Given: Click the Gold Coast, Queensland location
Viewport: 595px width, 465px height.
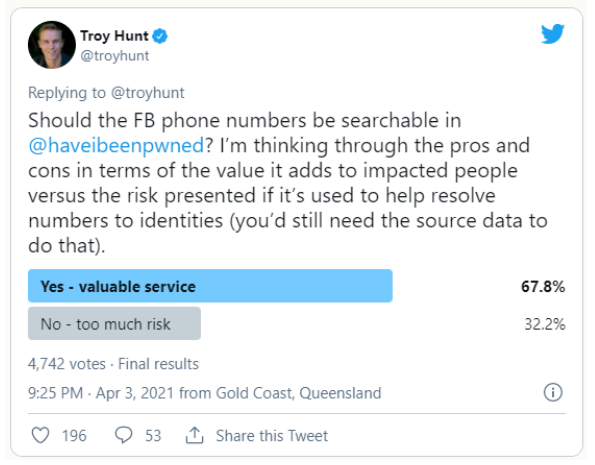Looking at the screenshot, I should click(x=298, y=393).
